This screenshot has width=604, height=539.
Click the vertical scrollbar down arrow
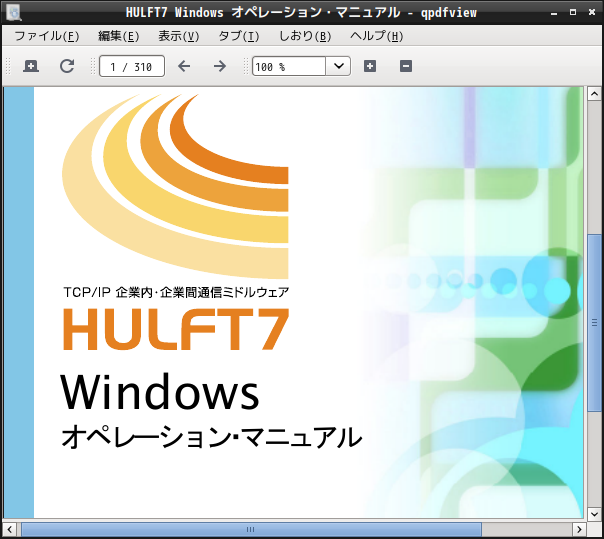(594, 513)
